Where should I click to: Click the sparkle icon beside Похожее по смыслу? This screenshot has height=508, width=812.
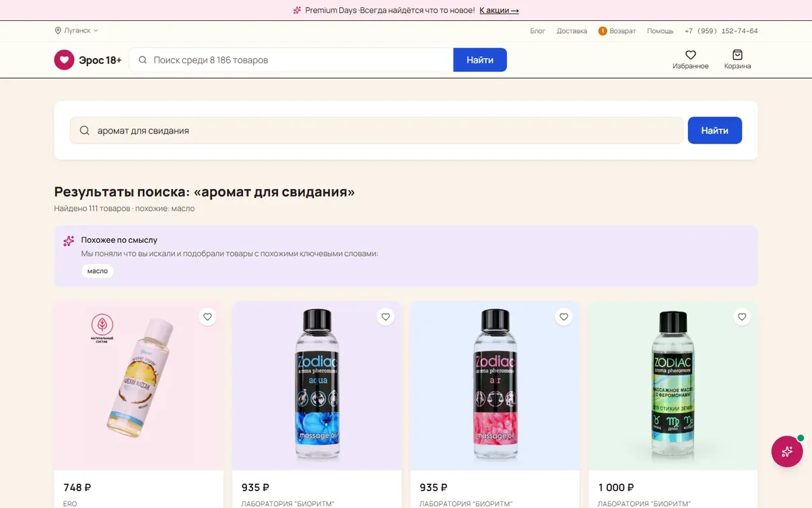(69, 241)
